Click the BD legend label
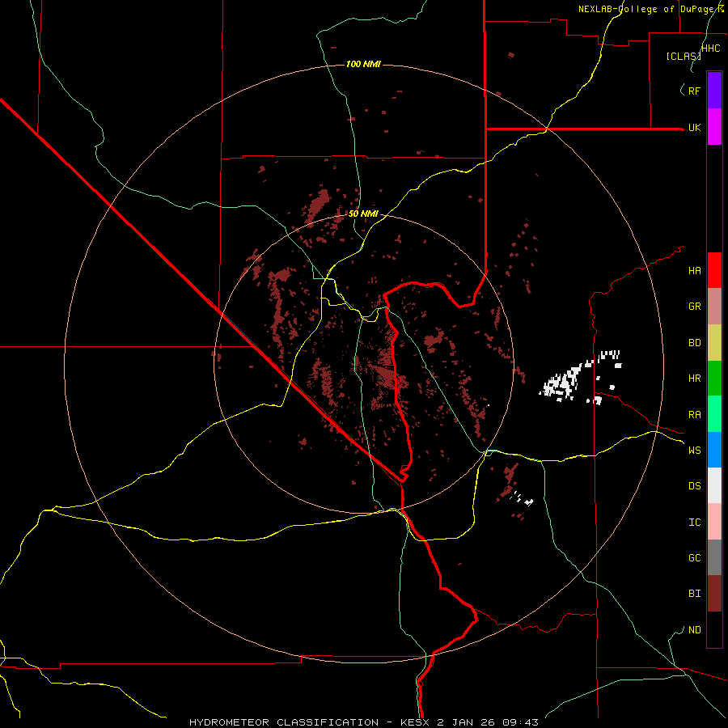728x728 pixels. [x=694, y=343]
